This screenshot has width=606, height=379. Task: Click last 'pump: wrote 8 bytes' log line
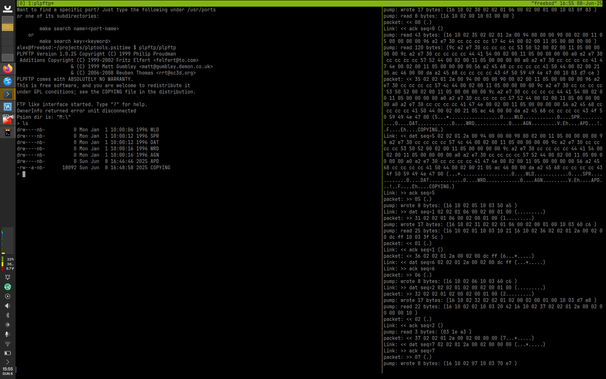(x=450, y=364)
